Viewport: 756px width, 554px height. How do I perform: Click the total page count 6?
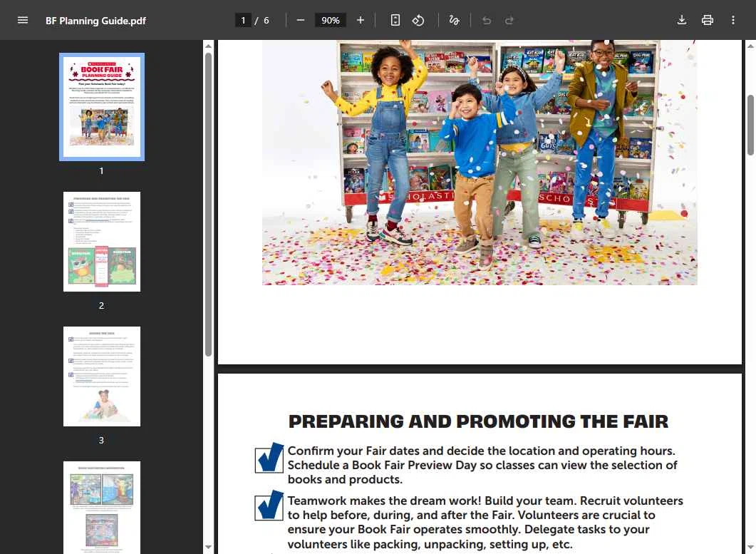coord(266,20)
